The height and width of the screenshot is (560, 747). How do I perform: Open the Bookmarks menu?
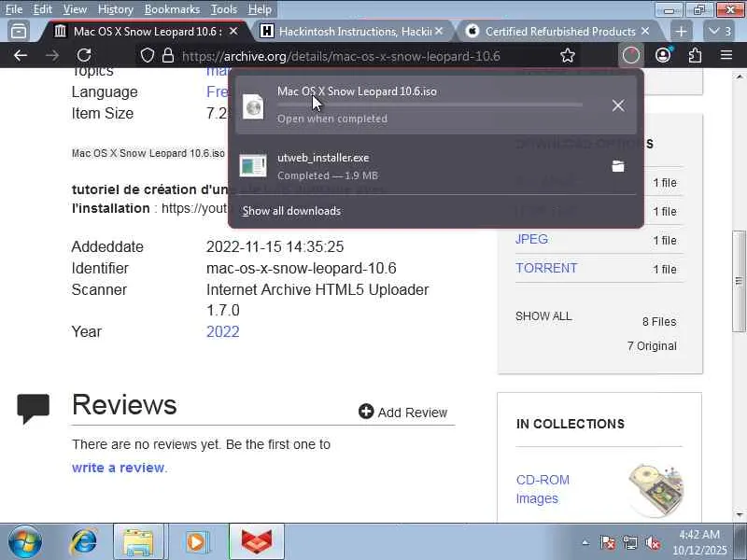172,9
